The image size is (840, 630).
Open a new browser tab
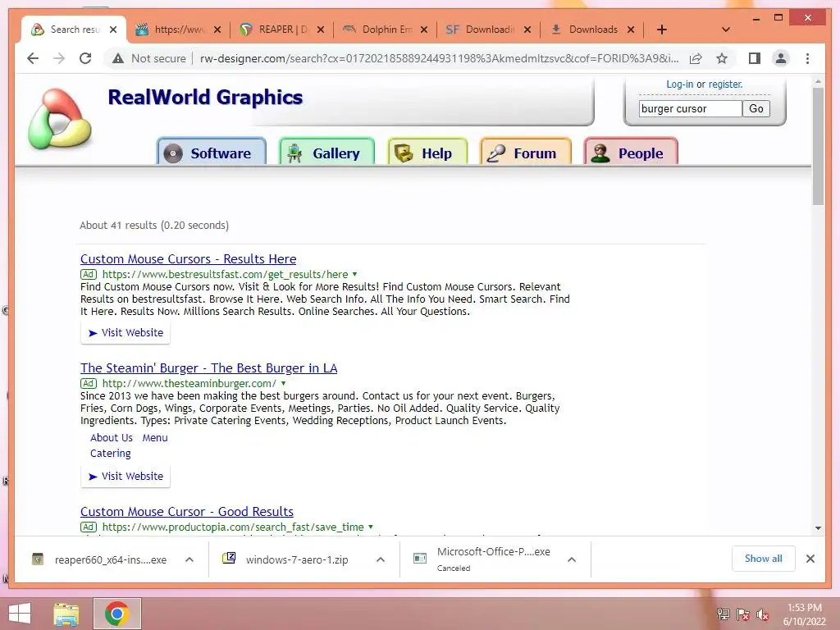(662, 30)
